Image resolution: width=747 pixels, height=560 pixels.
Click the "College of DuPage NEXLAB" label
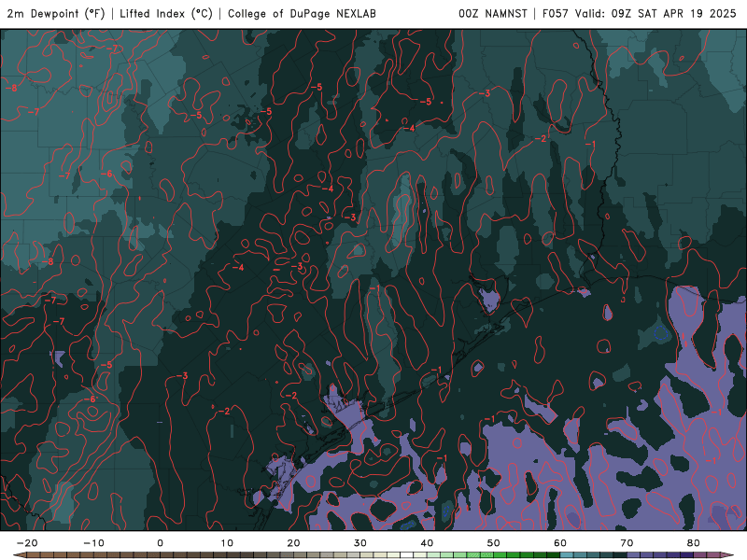302,14
